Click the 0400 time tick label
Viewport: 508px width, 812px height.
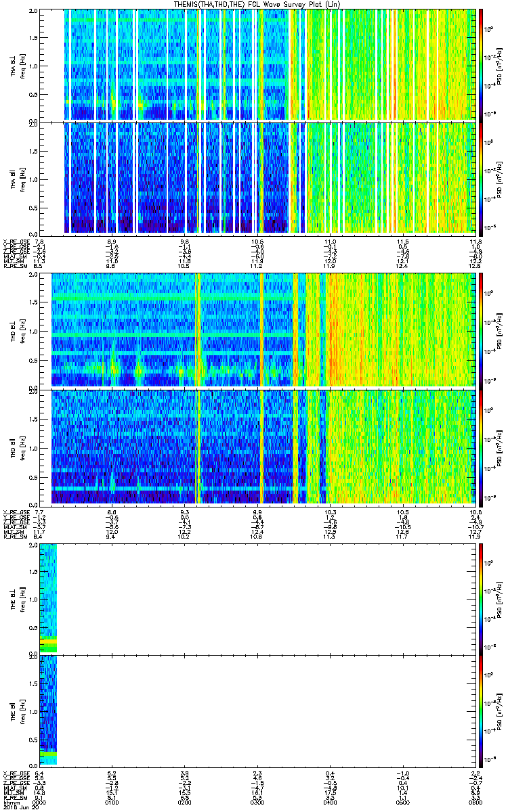click(331, 803)
